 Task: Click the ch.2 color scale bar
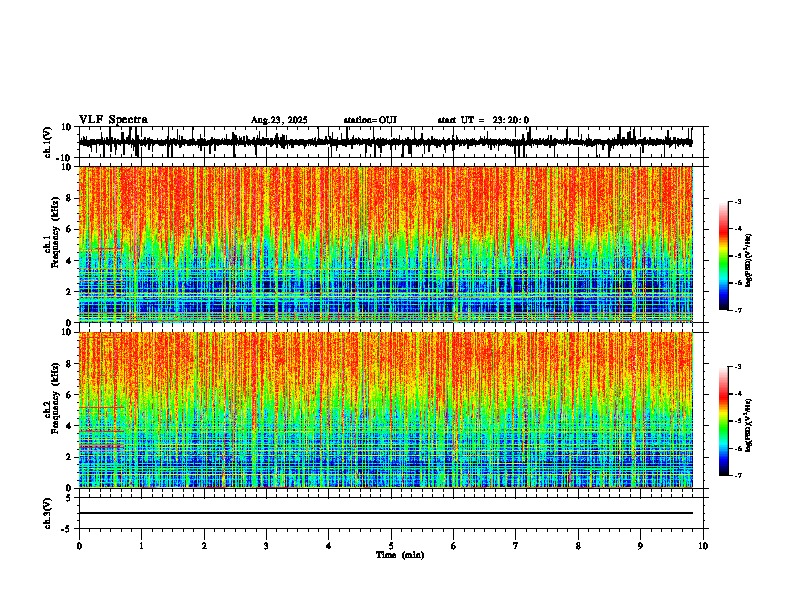[x=724, y=421]
